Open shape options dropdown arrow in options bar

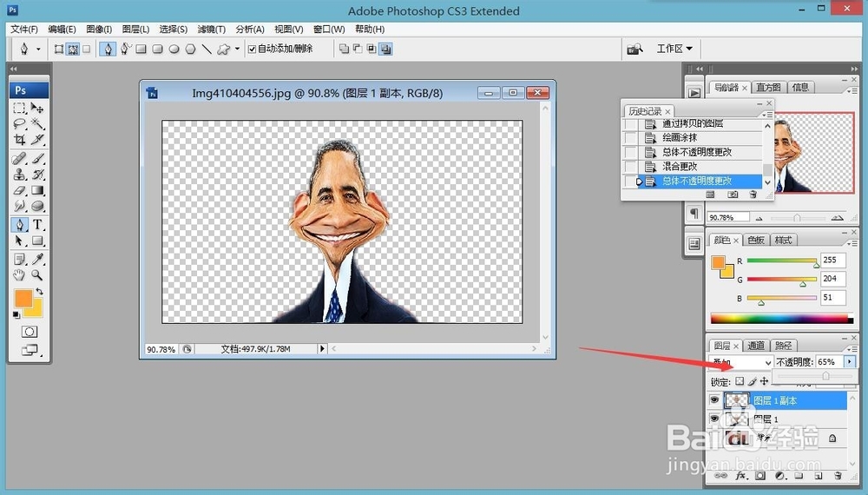238,49
